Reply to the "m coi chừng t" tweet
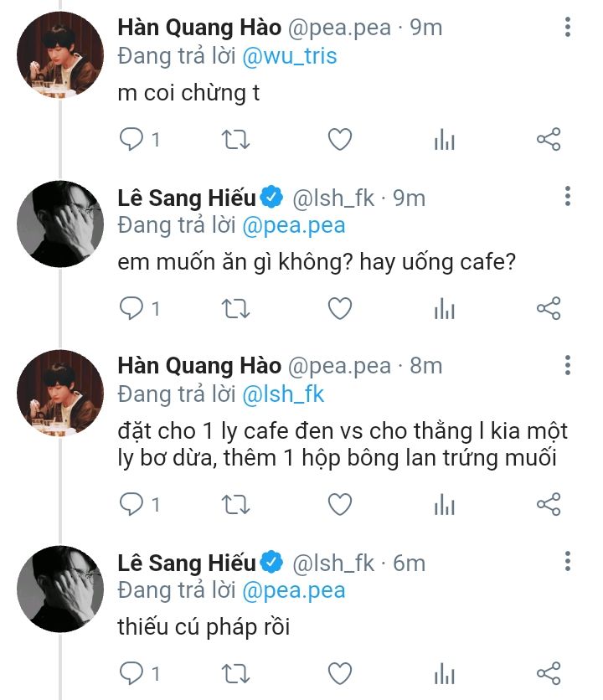The width and height of the screenshot is (603, 700). point(132,139)
